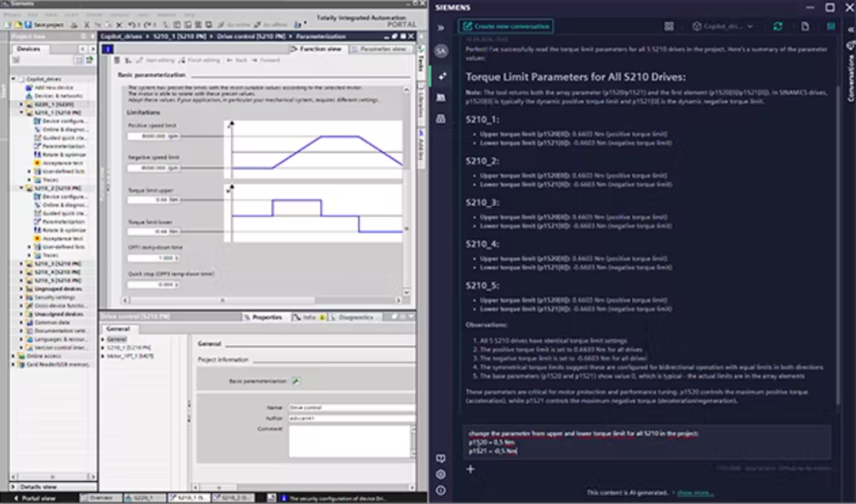Click Go online in the toolbar
This screenshot has width=856, height=504.
click(x=235, y=25)
